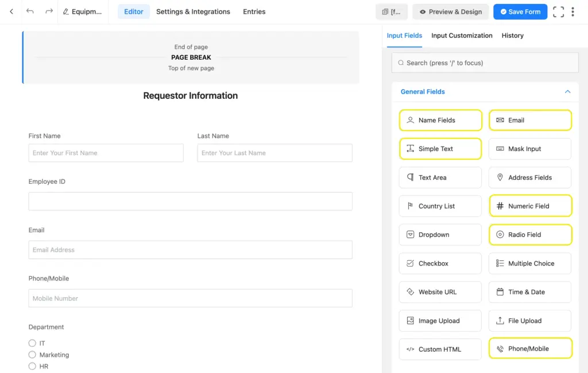588x373 pixels.
Task: Open Preview & Design mode
Action: tap(450, 11)
